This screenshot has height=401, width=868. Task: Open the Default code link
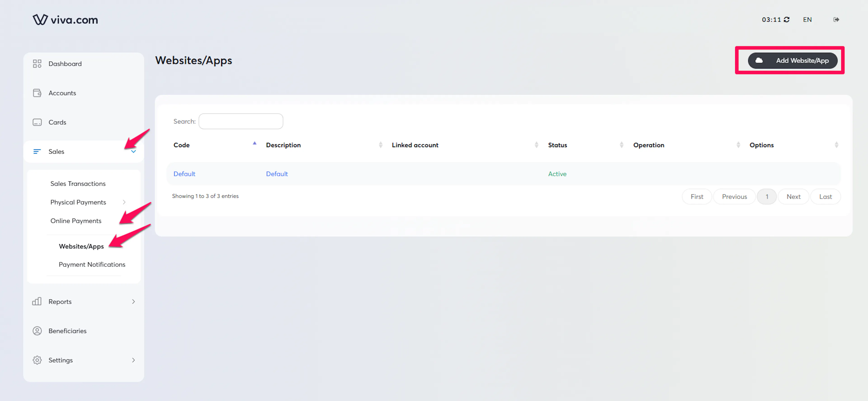point(184,174)
